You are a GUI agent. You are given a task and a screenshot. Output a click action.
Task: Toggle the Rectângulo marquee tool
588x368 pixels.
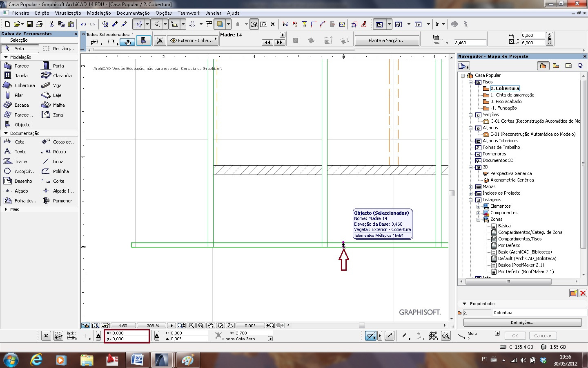tap(59, 49)
